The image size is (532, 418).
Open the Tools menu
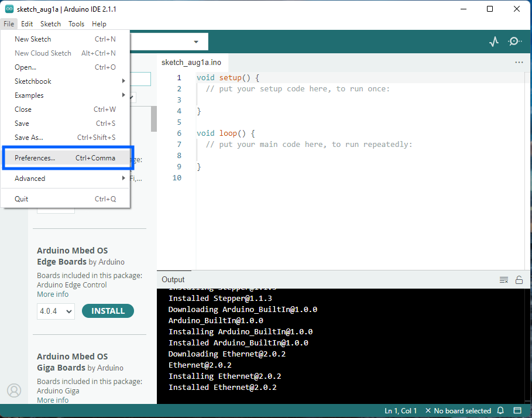point(76,24)
